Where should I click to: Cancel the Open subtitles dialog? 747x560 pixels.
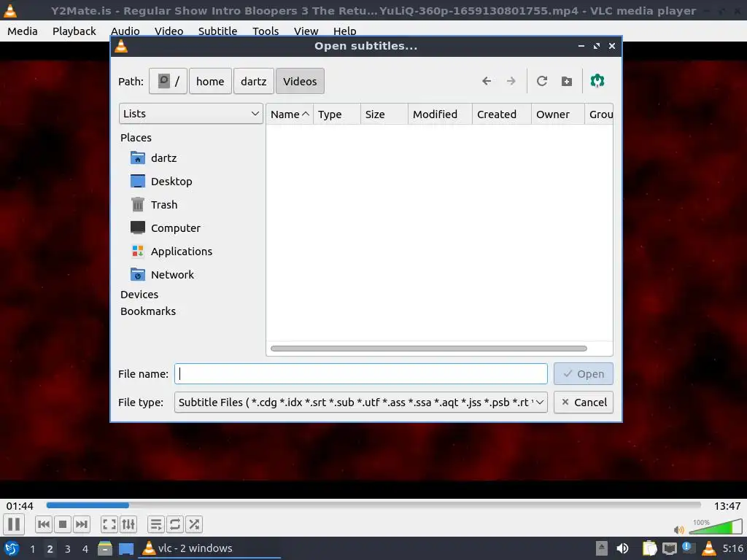point(583,402)
